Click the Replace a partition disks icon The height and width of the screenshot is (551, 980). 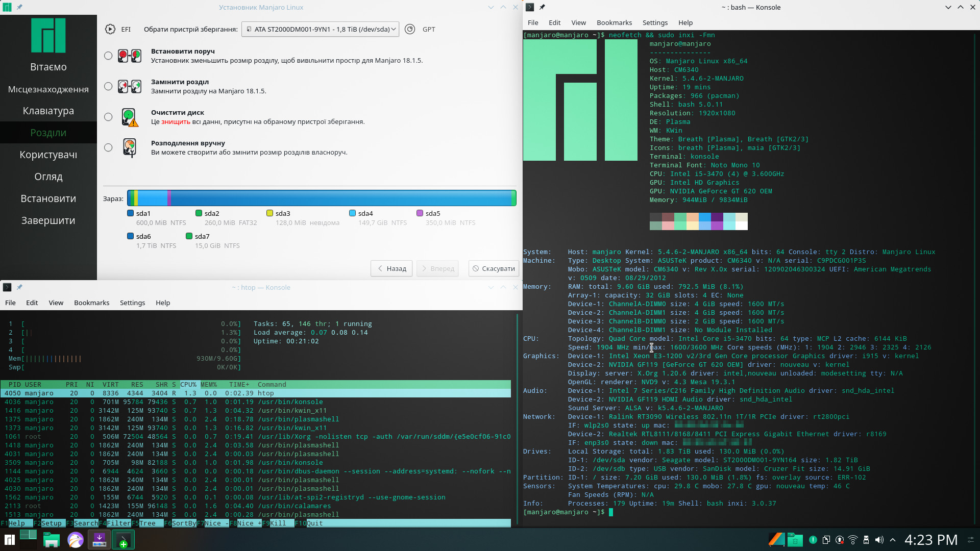(x=130, y=86)
